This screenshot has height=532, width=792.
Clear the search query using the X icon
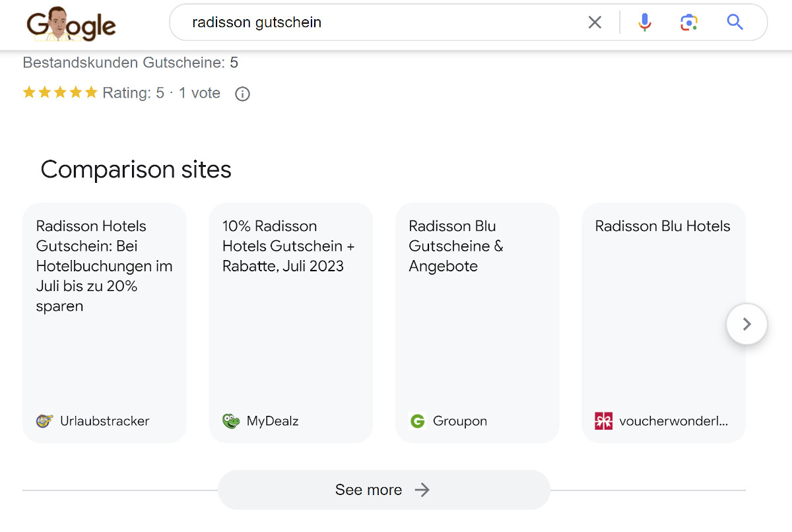(x=594, y=22)
